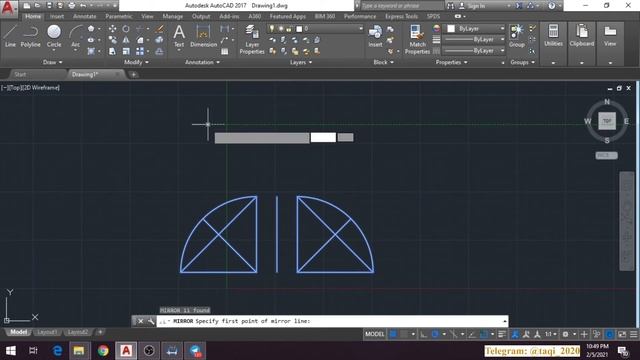Viewport: 640px width, 360px height.
Task: Click the Plot printer icon in quick access
Action: [72, 6]
